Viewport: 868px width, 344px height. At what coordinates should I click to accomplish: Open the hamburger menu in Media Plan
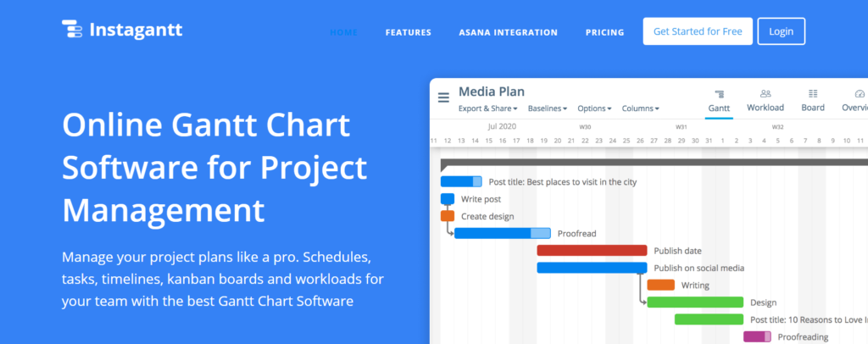coord(443,97)
